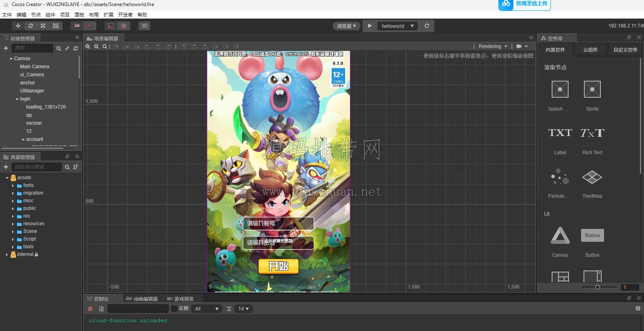Viewport: 644px width, 331px height.
Task: Click the 拖拽至此上传 upload button
Action: click(525, 4)
